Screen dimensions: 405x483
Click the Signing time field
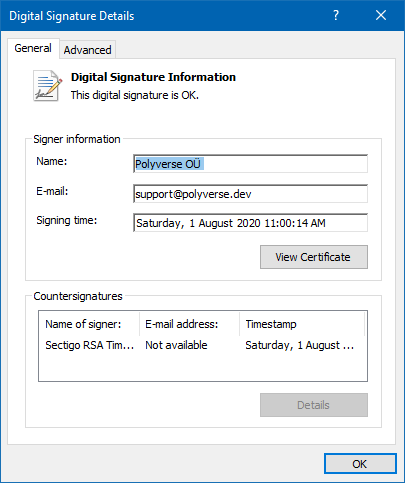pos(250,223)
